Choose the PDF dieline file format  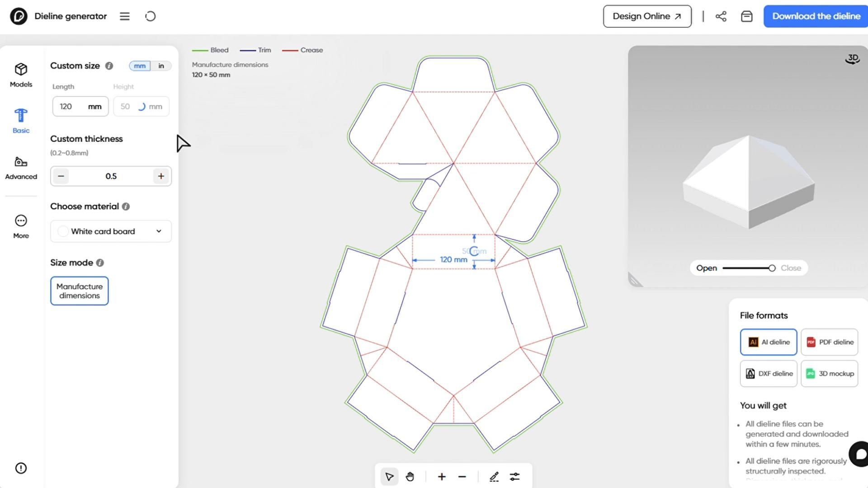[830, 342]
